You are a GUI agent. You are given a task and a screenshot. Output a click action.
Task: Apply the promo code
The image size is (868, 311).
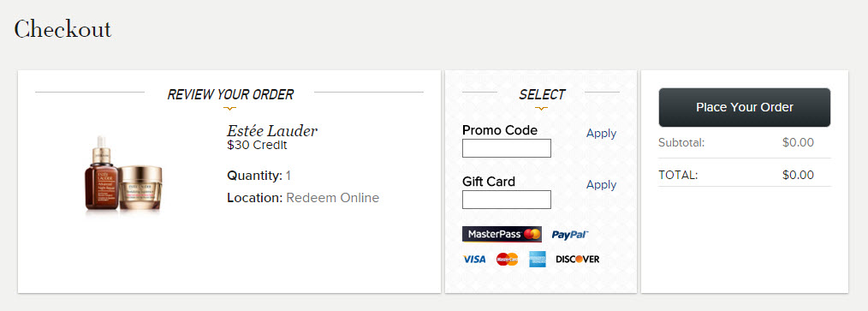click(x=601, y=133)
